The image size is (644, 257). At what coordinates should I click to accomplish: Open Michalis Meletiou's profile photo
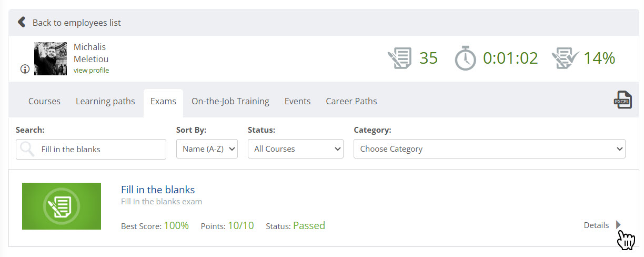tap(51, 58)
